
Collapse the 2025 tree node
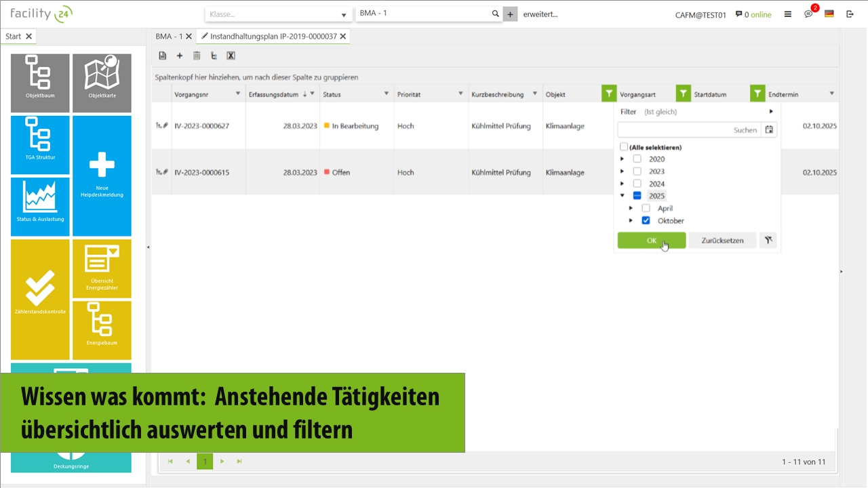(x=623, y=196)
